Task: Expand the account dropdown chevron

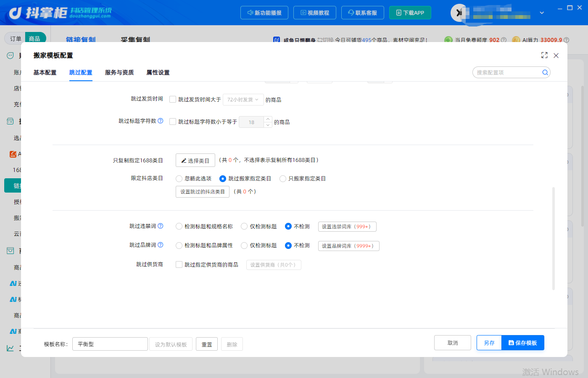Action: coord(542,13)
